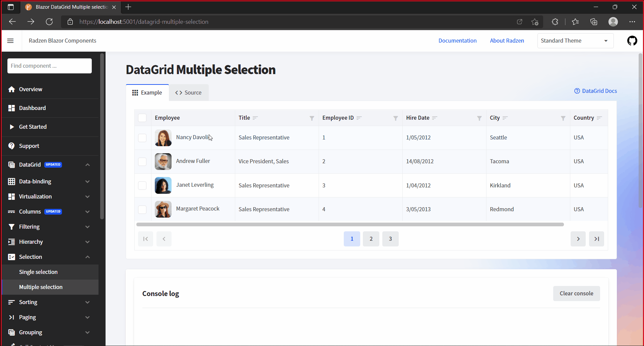The height and width of the screenshot is (346, 644).
Task: Expand the Data-binding sidebar section
Action: (x=87, y=181)
